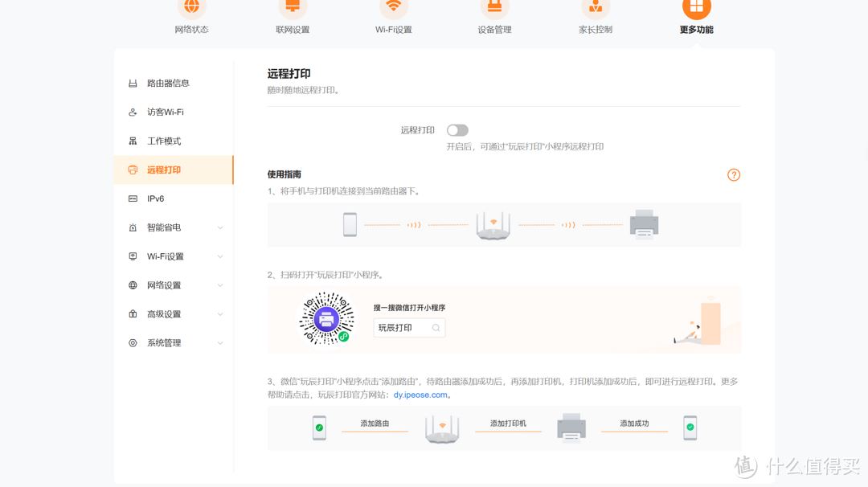Click the magnifier icon in 玩辰打印 search box

coord(436,328)
